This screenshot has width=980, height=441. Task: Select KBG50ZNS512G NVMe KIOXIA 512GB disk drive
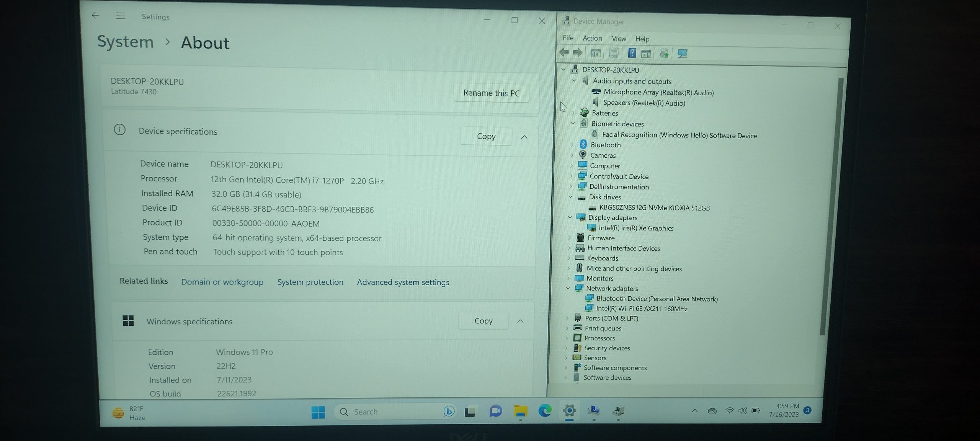(654, 208)
